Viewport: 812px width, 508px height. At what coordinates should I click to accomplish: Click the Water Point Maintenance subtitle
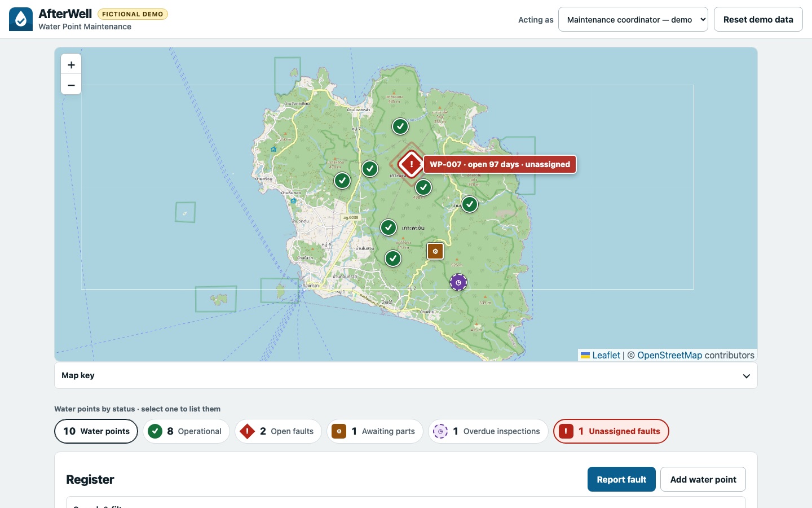pos(85,27)
